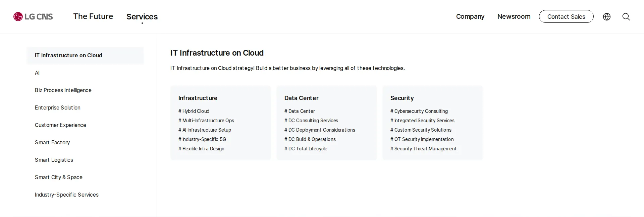Open the Hybrid Cloud link
The height and width of the screenshot is (217, 644).
coord(194,111)
